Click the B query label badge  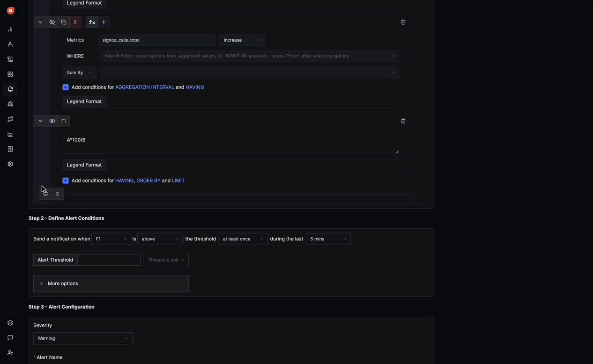75,22
